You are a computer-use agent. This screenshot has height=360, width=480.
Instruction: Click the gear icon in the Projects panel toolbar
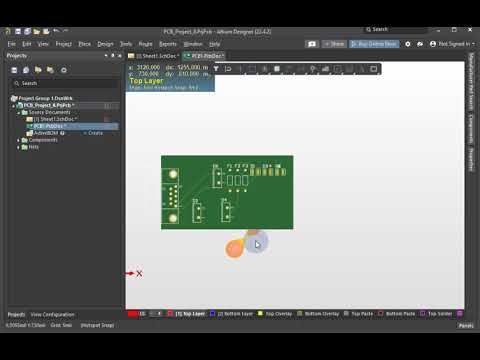(64, 70)
